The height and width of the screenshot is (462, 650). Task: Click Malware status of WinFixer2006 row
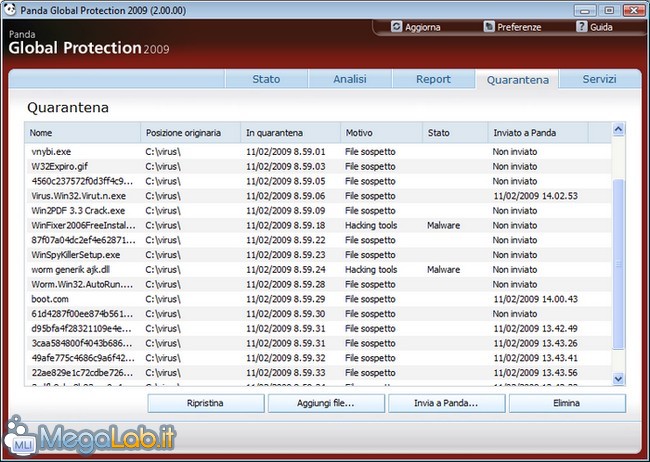click(444, 225)
